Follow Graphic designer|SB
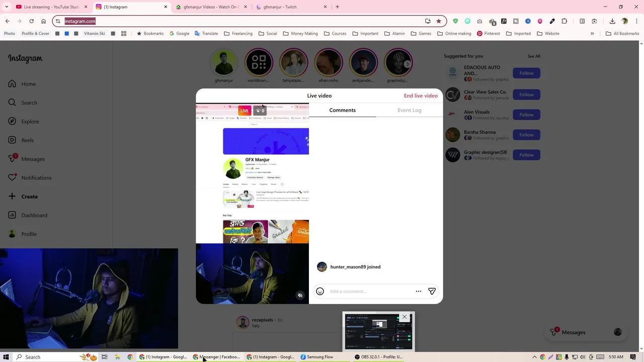644x362 pixels. pyautogui.click(x=526, y=155)
